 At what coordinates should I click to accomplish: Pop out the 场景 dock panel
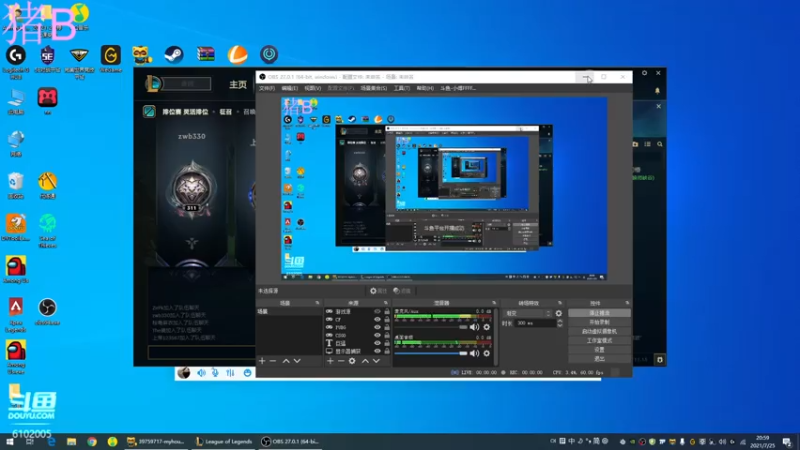coord(317,303)
